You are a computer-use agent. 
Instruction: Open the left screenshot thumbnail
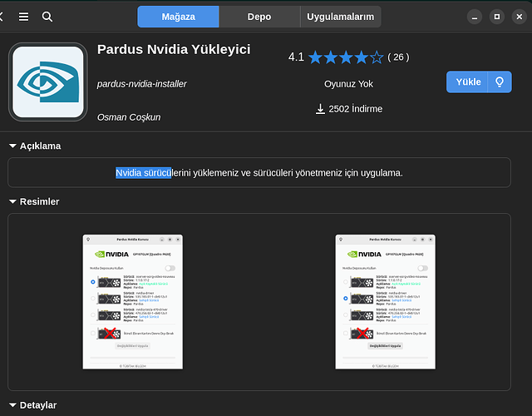(133, 301)
